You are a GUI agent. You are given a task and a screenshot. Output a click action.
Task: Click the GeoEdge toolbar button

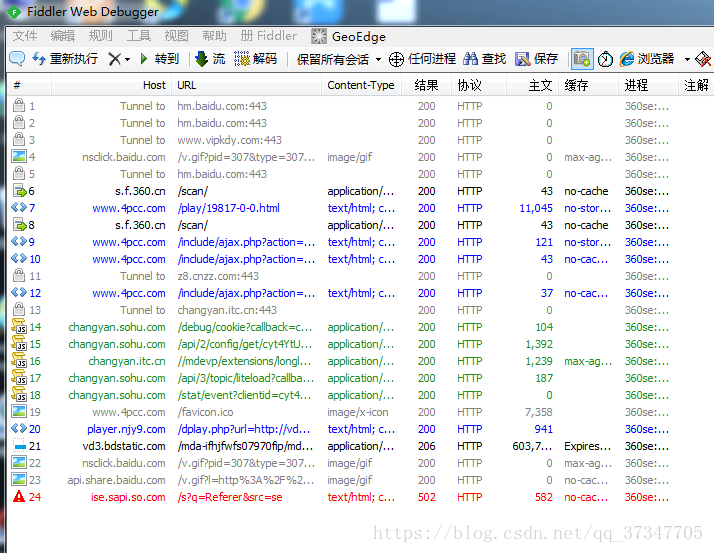pos(348,36)
